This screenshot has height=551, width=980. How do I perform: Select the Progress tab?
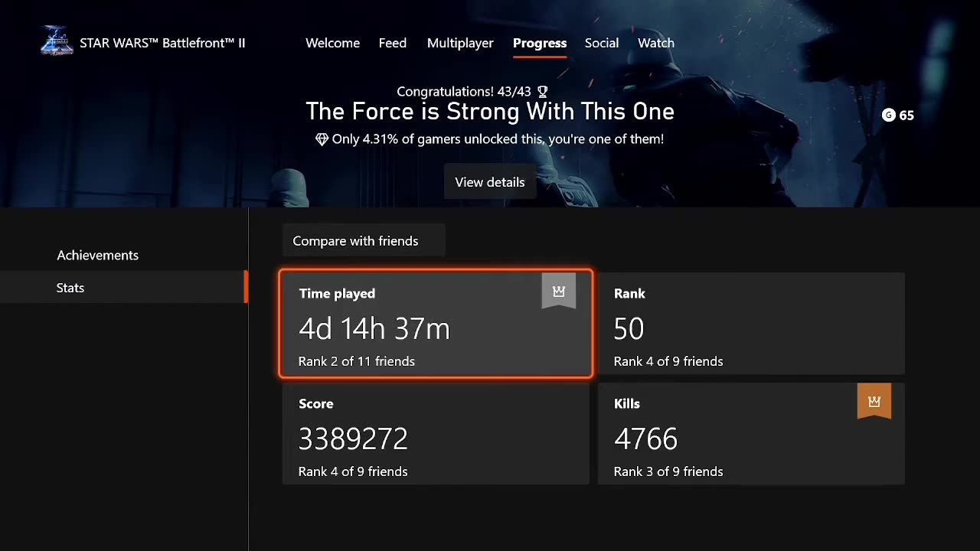[540, 43]
